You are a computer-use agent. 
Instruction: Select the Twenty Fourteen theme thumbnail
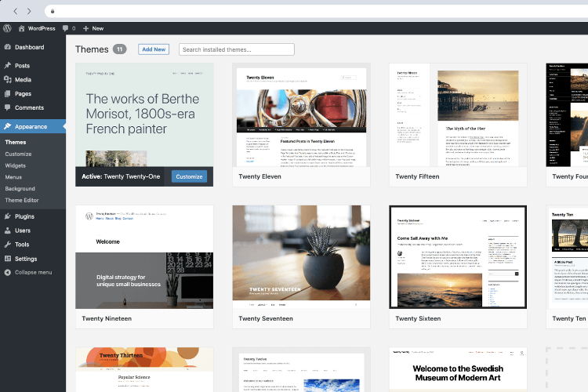click(567, 114)
